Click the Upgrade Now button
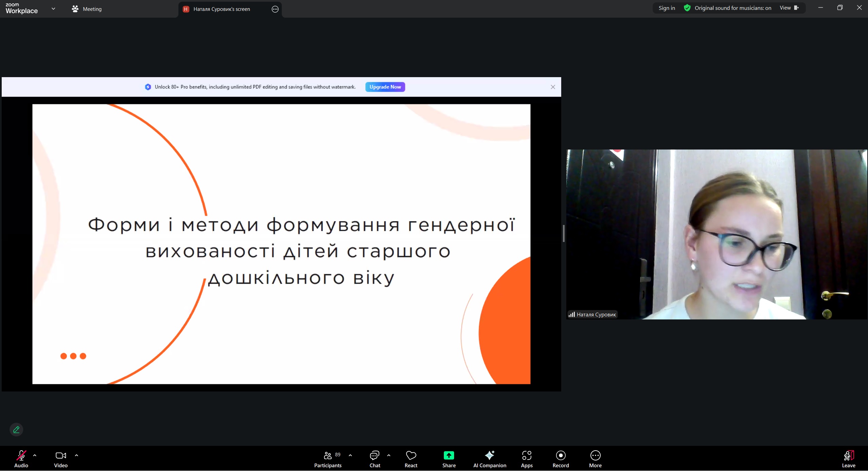The height and width of the screenshot is (471, 868). [385, 87]
